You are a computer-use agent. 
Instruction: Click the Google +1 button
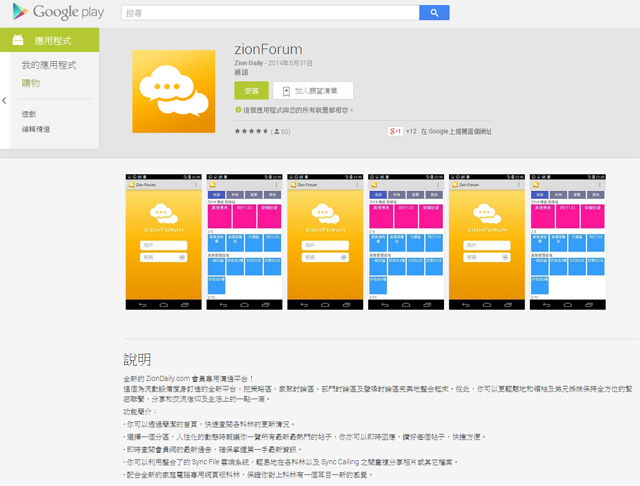click(395, 131)
